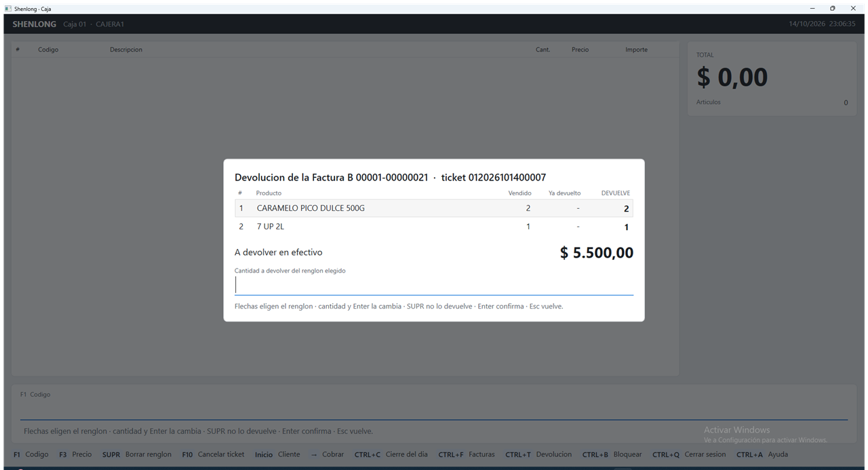This screenshot has height=470, width=868.
Task: Click the Codigo column header in the ticket table
Action: 48,50
